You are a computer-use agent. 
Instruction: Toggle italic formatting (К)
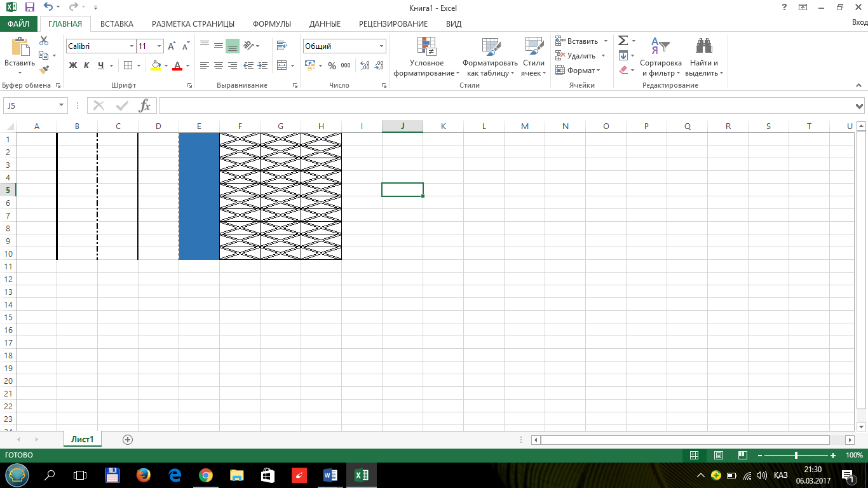86,65
